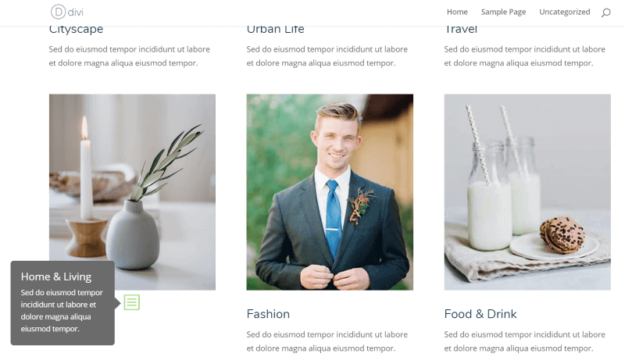The image size is (625, 364).
Task: Open the search magnifier icon
Action: [x=606, y=12]
